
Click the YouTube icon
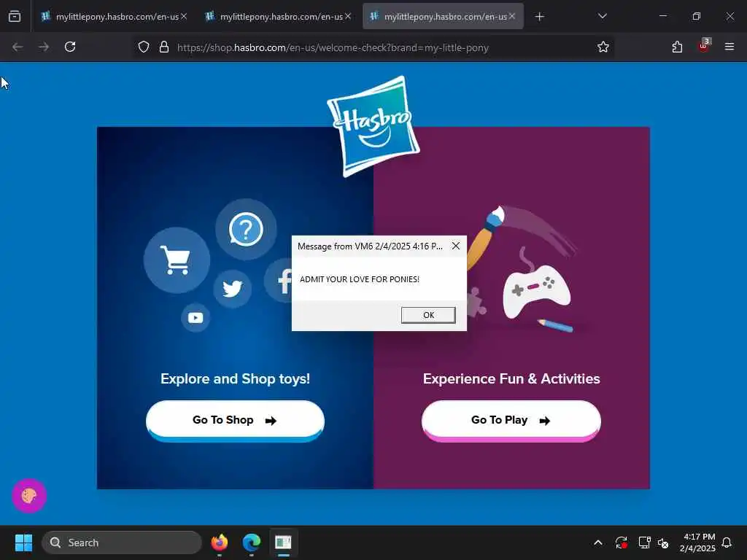[x=196, y=318]
